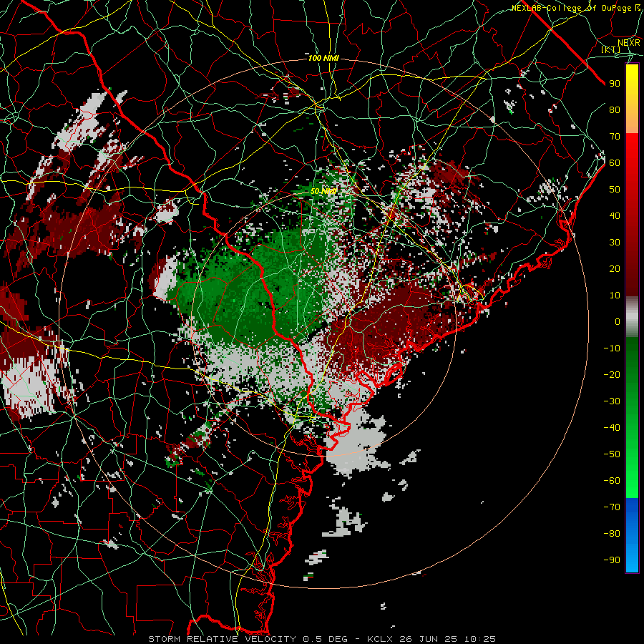The width and height of the screenshot is (644, 644).
Task: Click the "-70" value on the velocity scale
Action: (x=612, y=507)
